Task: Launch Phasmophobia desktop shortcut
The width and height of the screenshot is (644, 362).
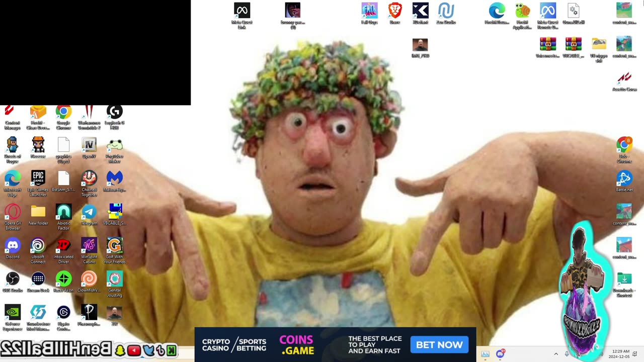Action: pyautogui.click(x=89, y=316)
